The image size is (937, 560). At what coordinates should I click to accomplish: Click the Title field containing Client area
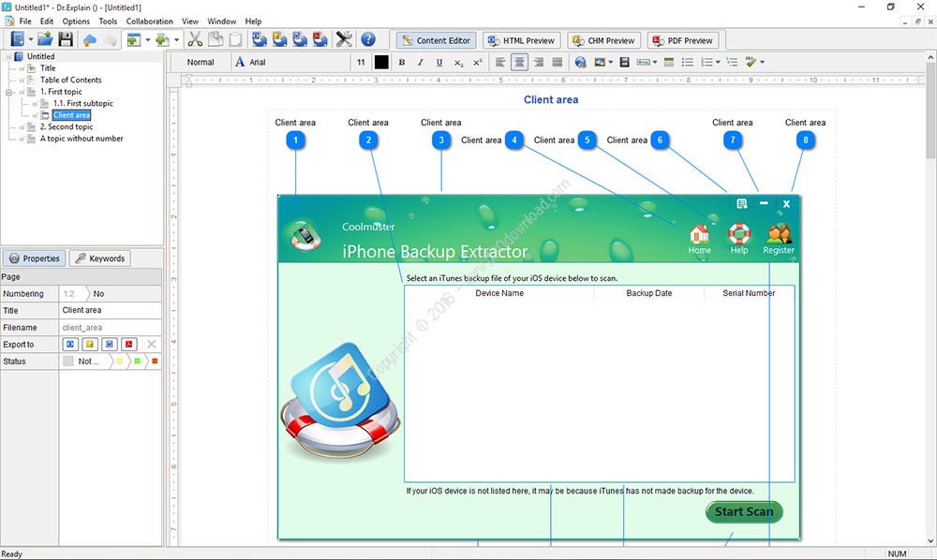[x=111, y=311]
